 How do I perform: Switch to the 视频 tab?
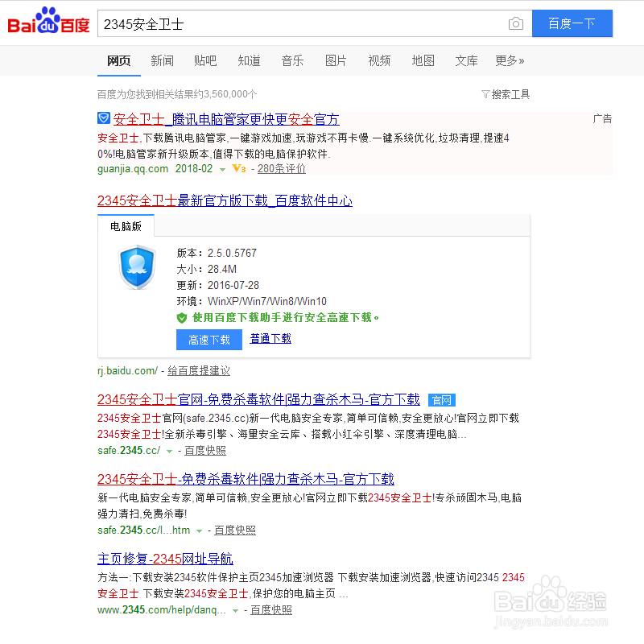click(379, 61)
